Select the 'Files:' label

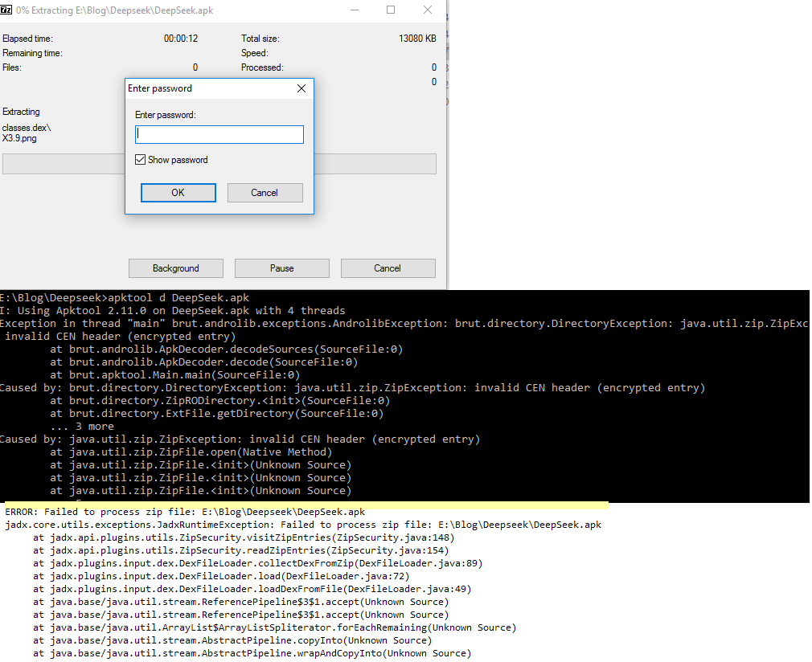tap(12, 67)
